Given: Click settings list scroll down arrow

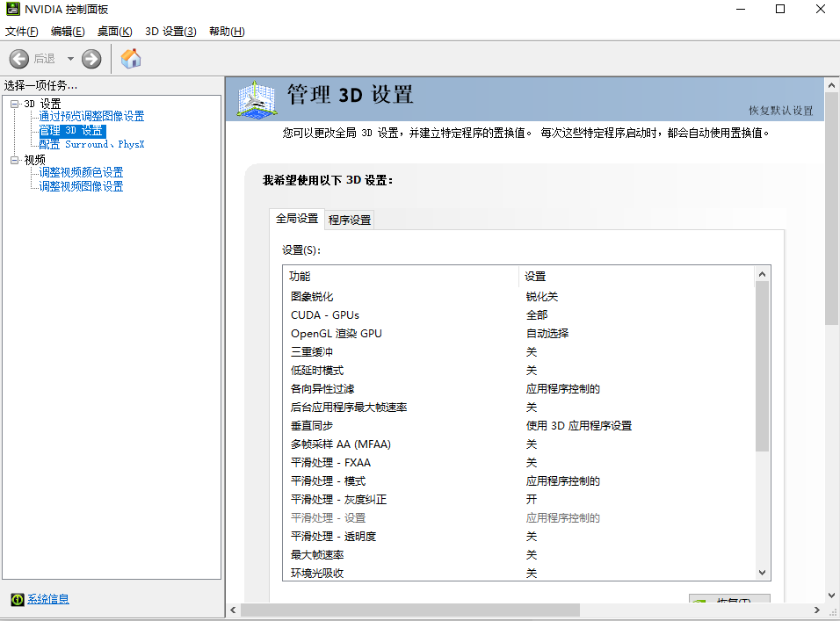Looking at the screenshot, I should (763, 573).
